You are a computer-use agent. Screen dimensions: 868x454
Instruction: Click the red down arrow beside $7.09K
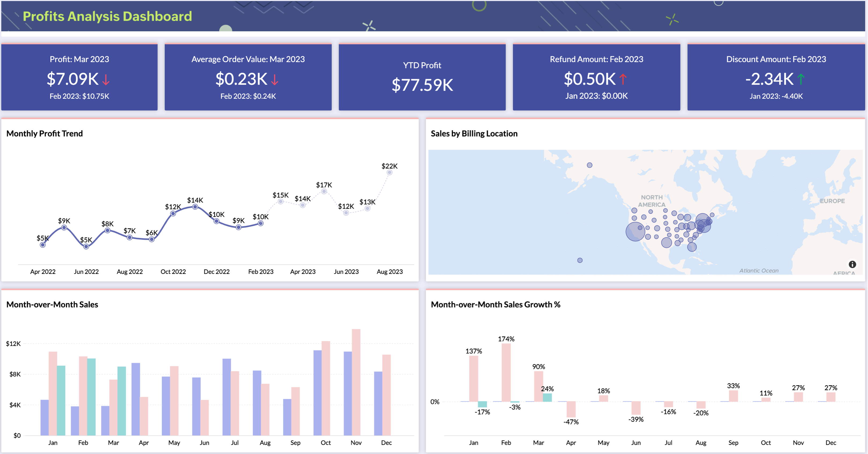pyautogui.click(x=106, y=80)
